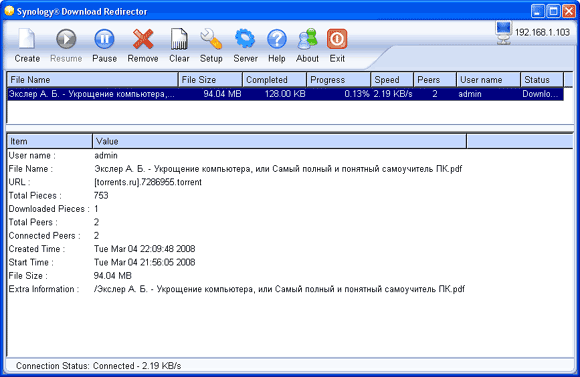
Task: Click the Speed column header
Action: coord(392,80)
